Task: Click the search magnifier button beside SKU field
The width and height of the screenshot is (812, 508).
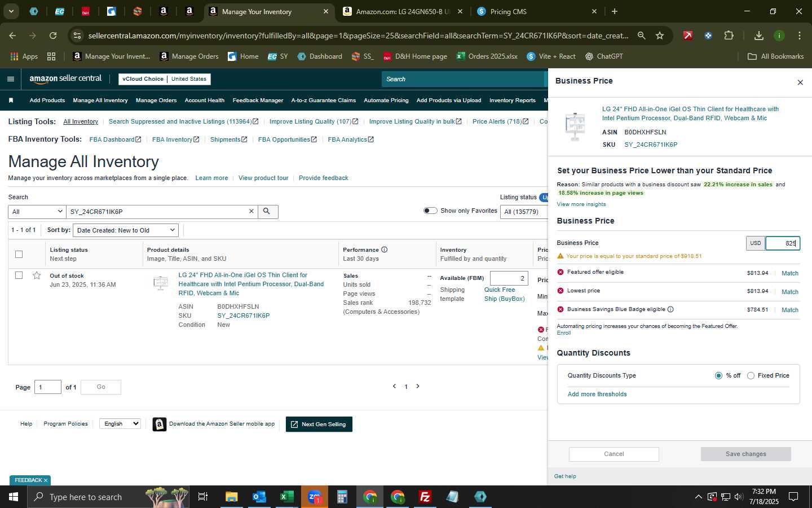Action: 267,212
